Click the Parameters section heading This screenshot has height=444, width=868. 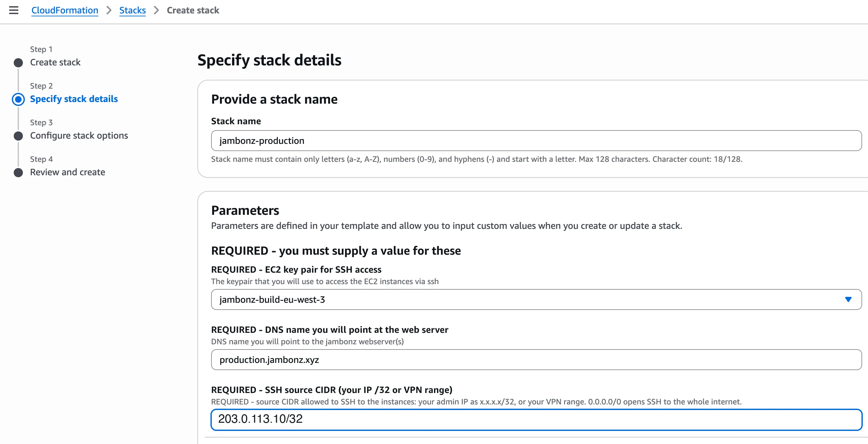pos(245,210)
